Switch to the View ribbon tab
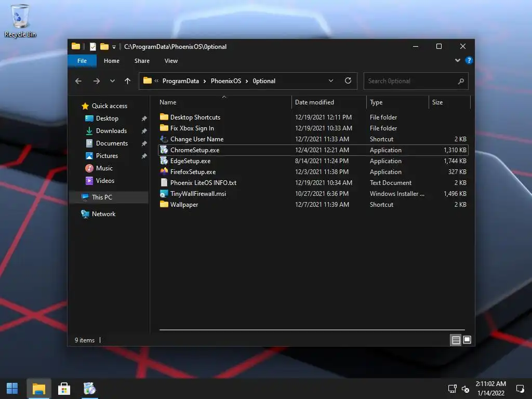The width and height of the screenshot is (532, 399). coord(171,61)
